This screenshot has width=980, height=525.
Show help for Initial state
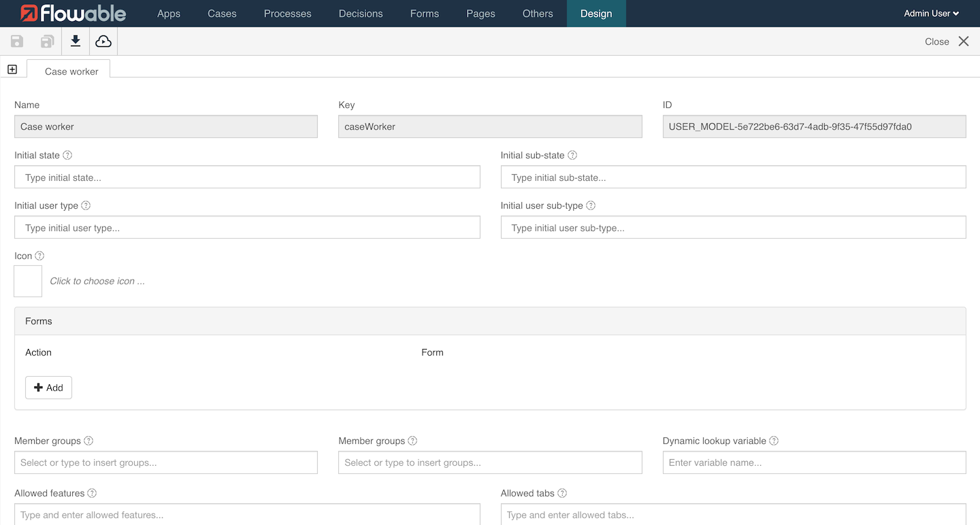point(67,155)
